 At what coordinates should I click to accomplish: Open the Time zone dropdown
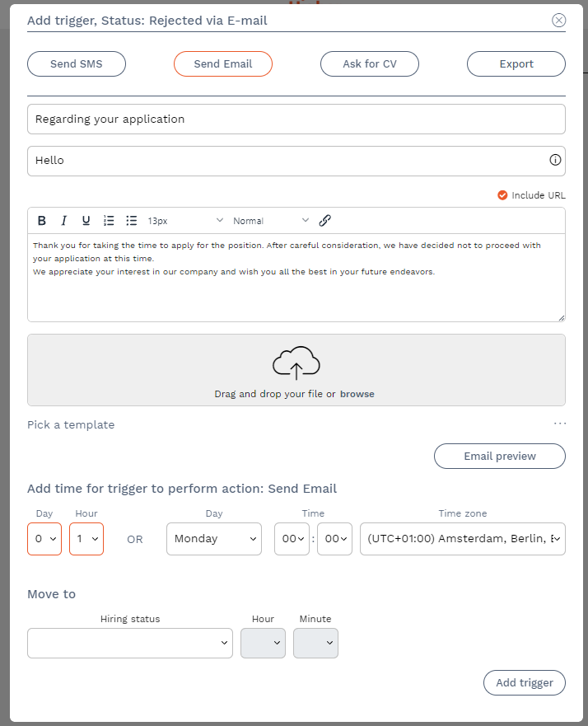pyautogui.click(x=462, y=539)
